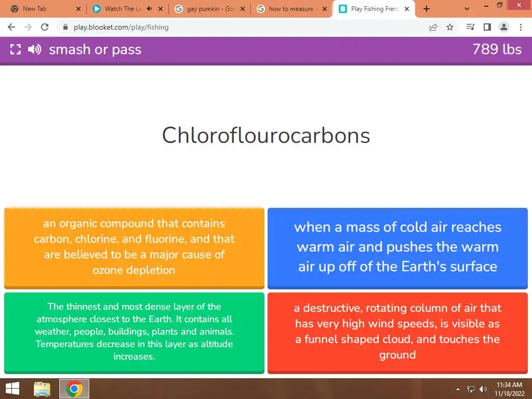Choose the red rotating column answer
Screen dimensions: 532x399
(x=397, y=333)
